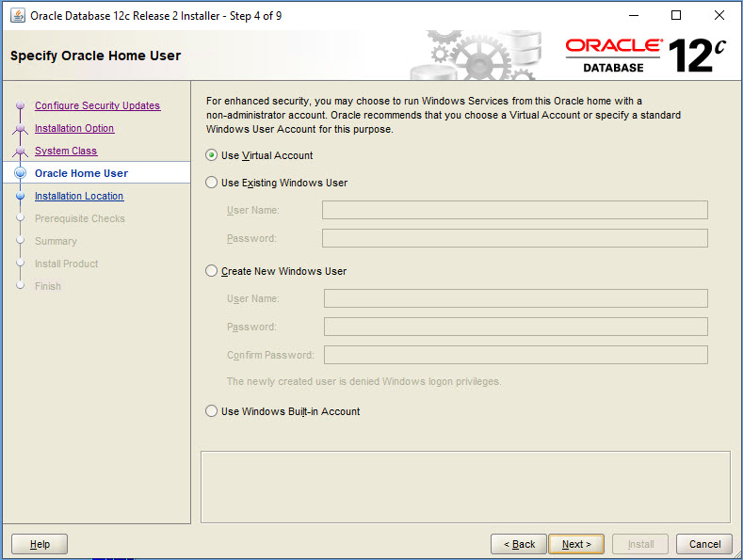743x560 pixels.
Task: Go back with the Back button
Action: pos(519,544)
